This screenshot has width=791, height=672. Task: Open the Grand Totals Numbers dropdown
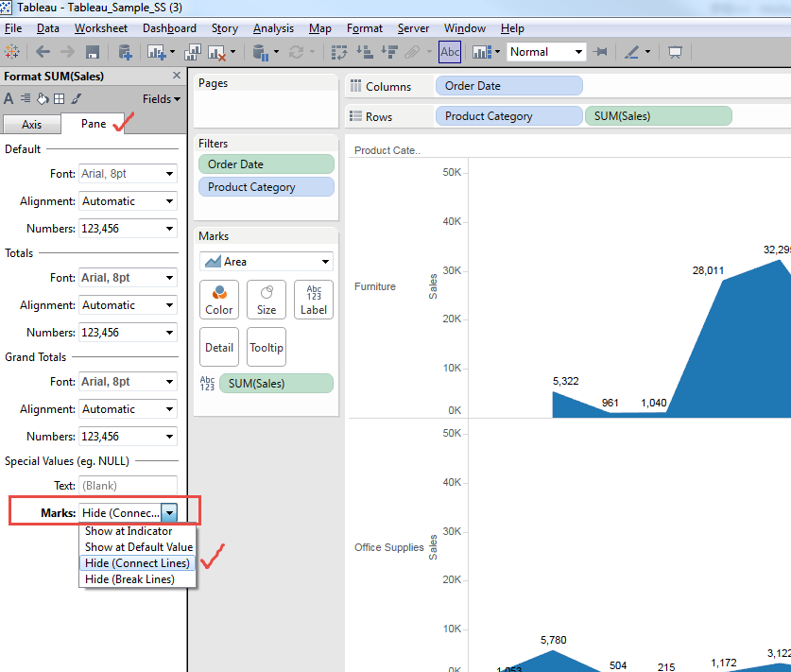coord(129,436)
